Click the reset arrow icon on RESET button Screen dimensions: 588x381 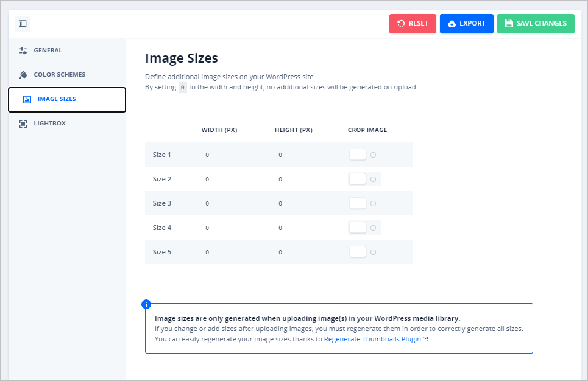coord(400,23)
